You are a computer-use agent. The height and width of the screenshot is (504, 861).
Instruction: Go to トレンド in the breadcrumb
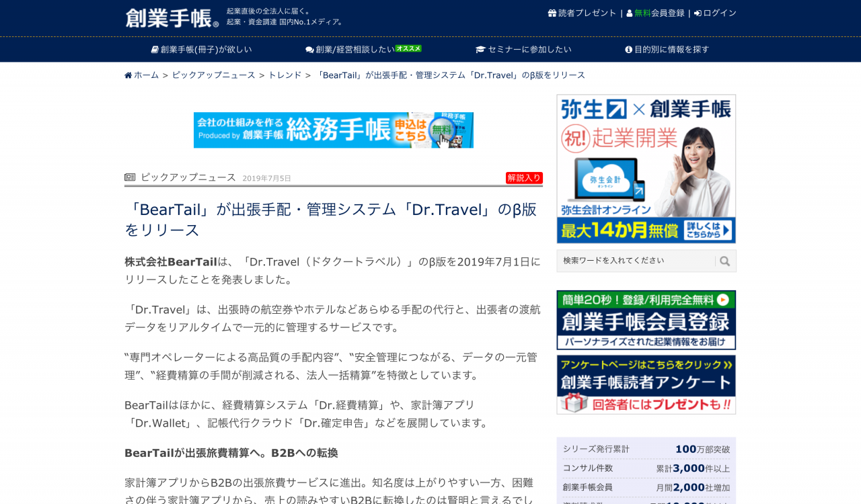(x=285, y=75)
